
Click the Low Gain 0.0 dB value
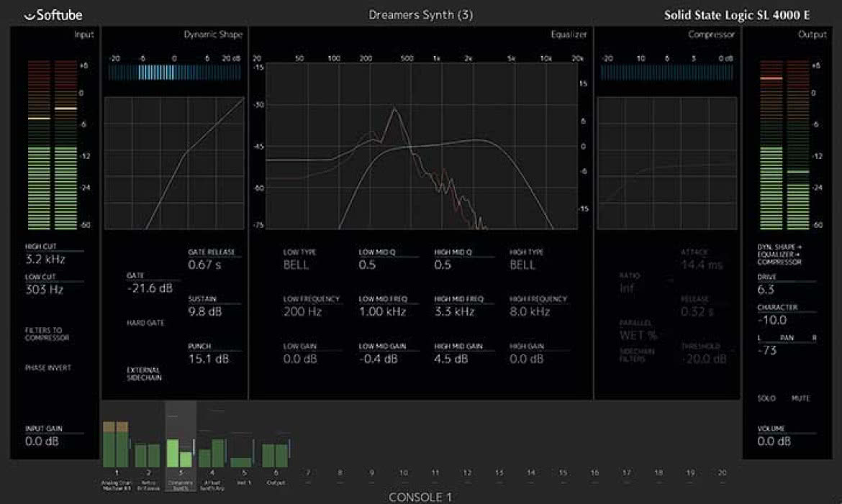pos(299,359)
